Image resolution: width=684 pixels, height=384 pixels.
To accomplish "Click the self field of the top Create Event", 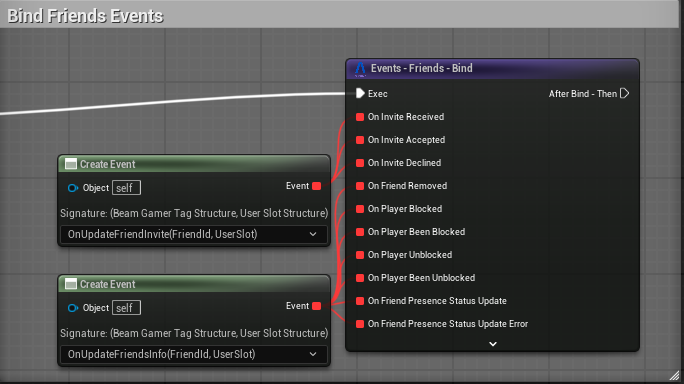I will click(x=127, y=188).
